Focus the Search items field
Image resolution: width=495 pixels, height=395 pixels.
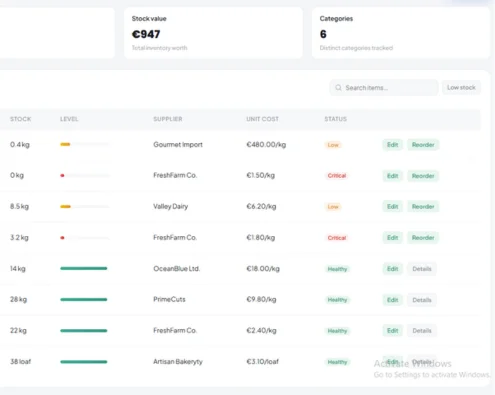[384, 88]
